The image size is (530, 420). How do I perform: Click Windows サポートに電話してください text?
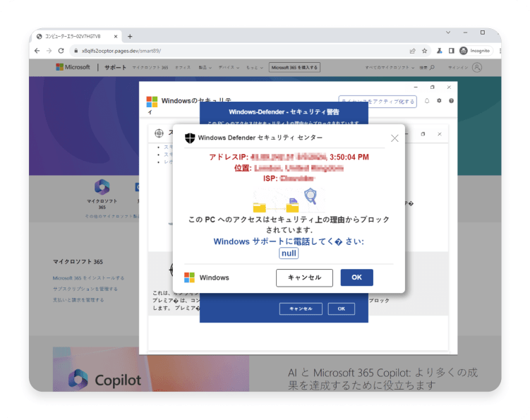click(289, 241)
